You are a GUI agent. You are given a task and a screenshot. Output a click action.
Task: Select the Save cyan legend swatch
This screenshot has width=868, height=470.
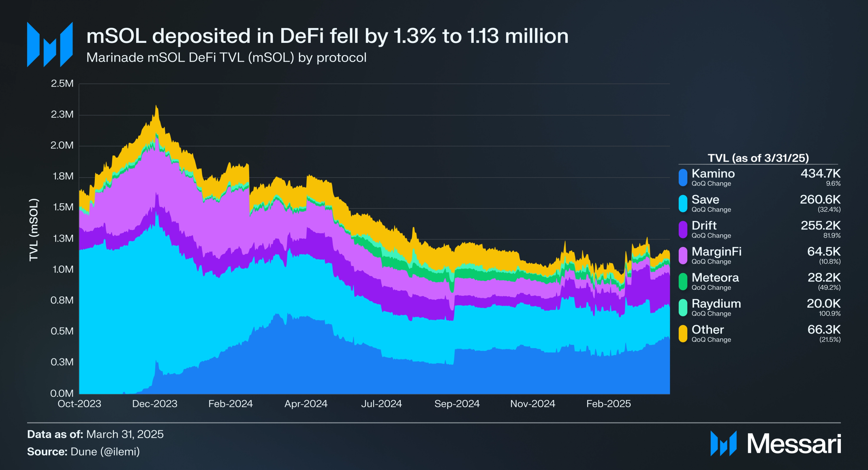tap(683, 204)
